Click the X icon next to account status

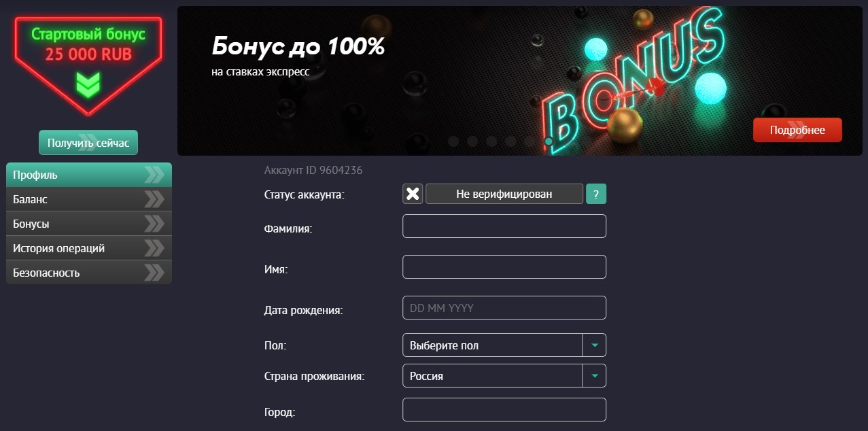(x=412, y=194)
